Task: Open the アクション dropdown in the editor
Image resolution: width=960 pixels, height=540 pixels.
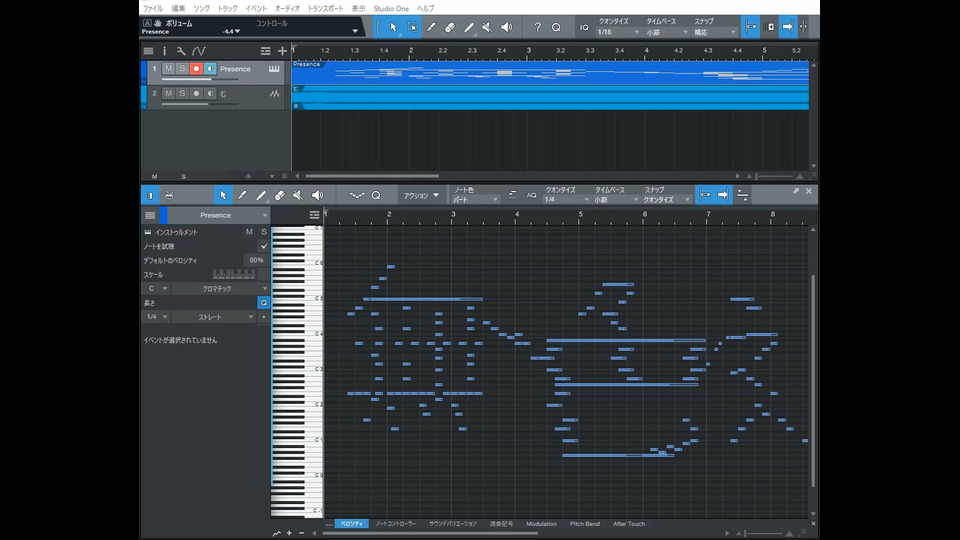Action: coord(421,195)
